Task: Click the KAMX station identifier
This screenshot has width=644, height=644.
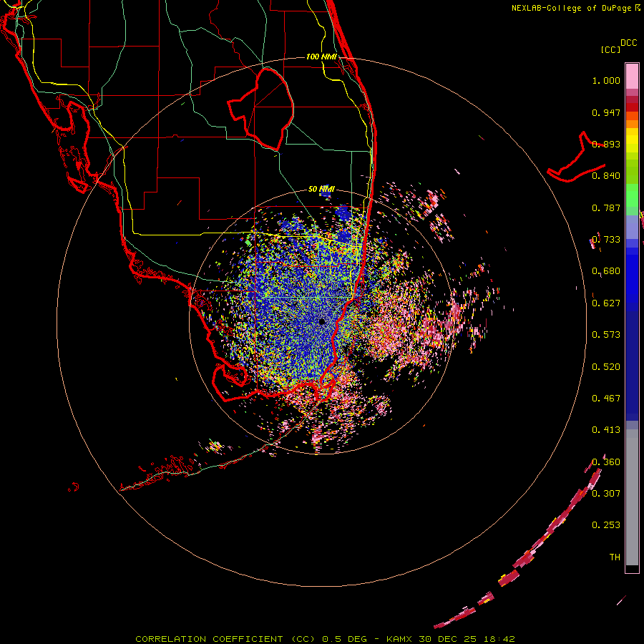Action: click(399, 639)
